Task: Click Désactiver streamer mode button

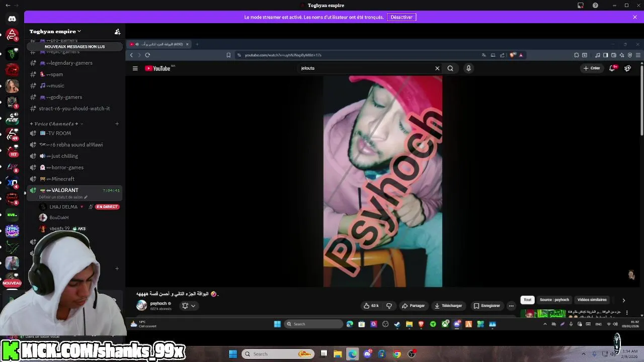Action: tap(401, 17)
